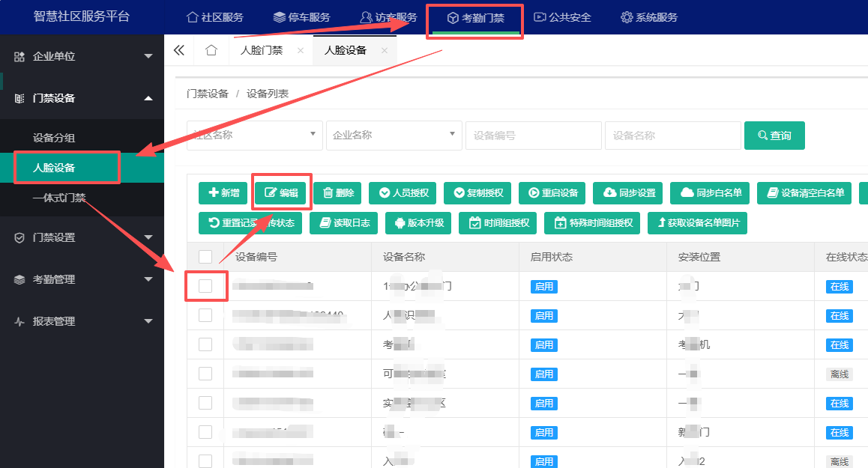
Task: Click 时间组授权 calendar button
Action: coord(499,223)
